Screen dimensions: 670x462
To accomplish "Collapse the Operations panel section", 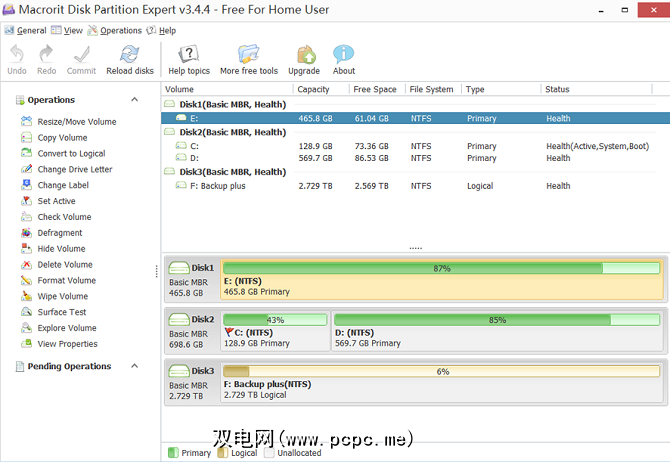I will pyautogui.click(x=135, y=100).
